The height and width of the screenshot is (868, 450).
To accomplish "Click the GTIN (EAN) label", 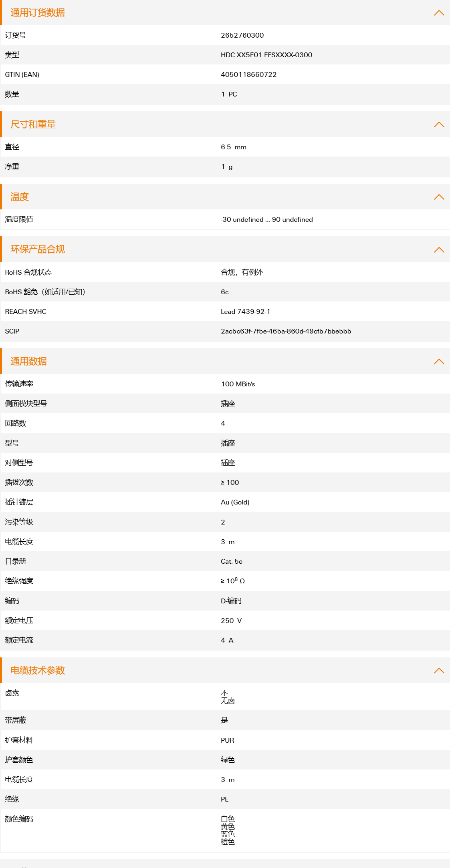I will (22, 74).
